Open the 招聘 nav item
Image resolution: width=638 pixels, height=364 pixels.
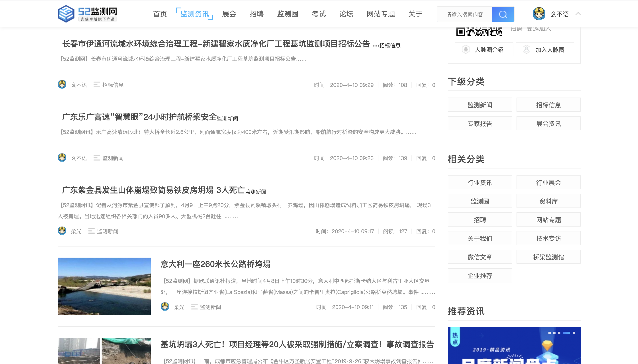256,14
